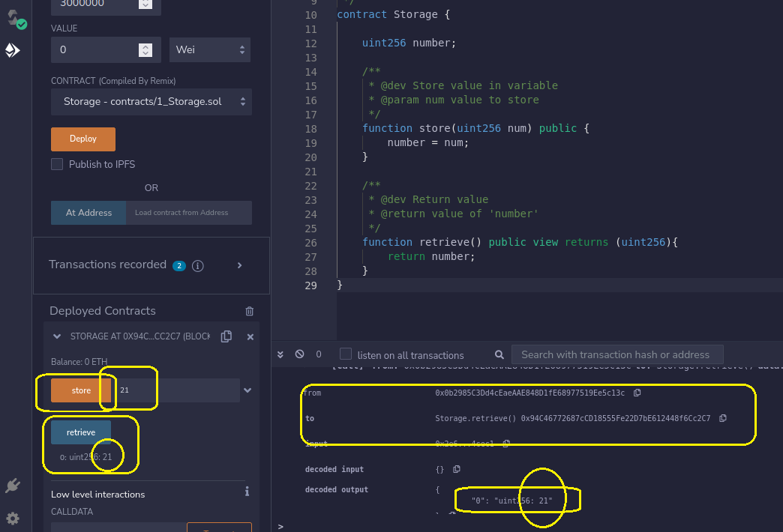Collapse the terminal with double-chevron icon
Screen dimensions: 783x532
point(281,354)
